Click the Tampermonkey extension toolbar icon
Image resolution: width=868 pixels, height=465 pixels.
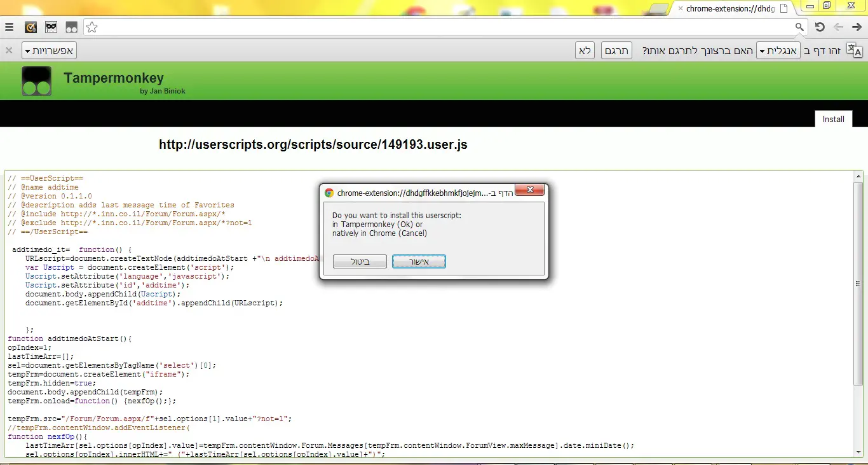(x=71, y=27)
